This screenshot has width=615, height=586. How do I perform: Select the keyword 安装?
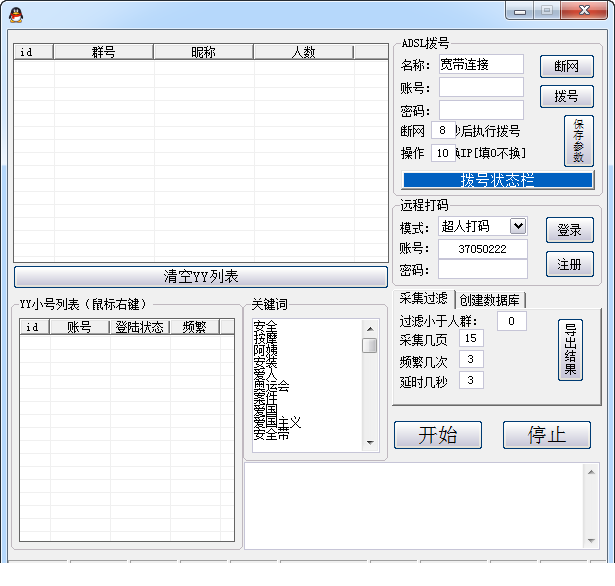(266, 362)
